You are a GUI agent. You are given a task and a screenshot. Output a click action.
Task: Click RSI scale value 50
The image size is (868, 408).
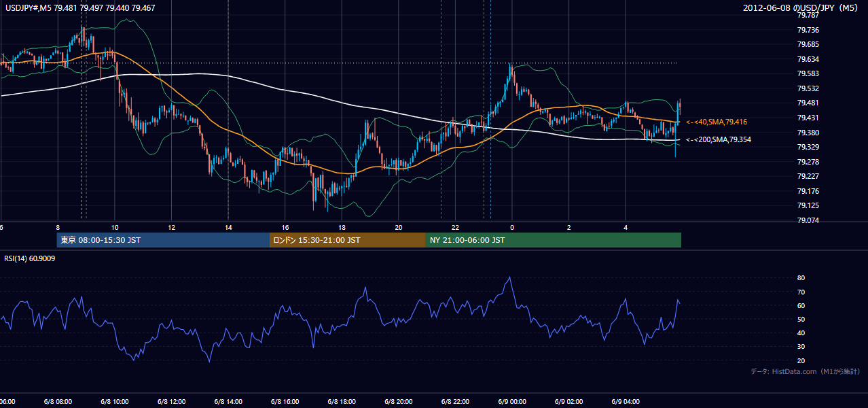(x=801, y=319)
